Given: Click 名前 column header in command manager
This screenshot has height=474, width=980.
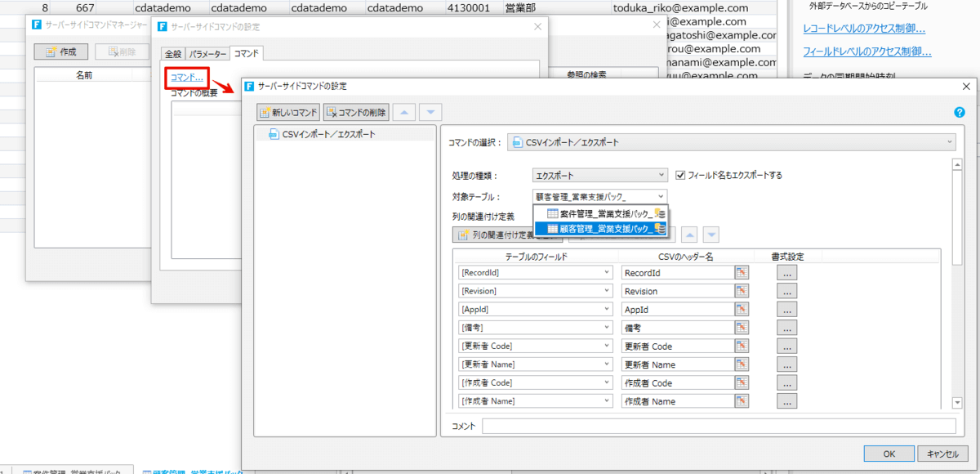Looking at the screenshot, I should 84,75.
